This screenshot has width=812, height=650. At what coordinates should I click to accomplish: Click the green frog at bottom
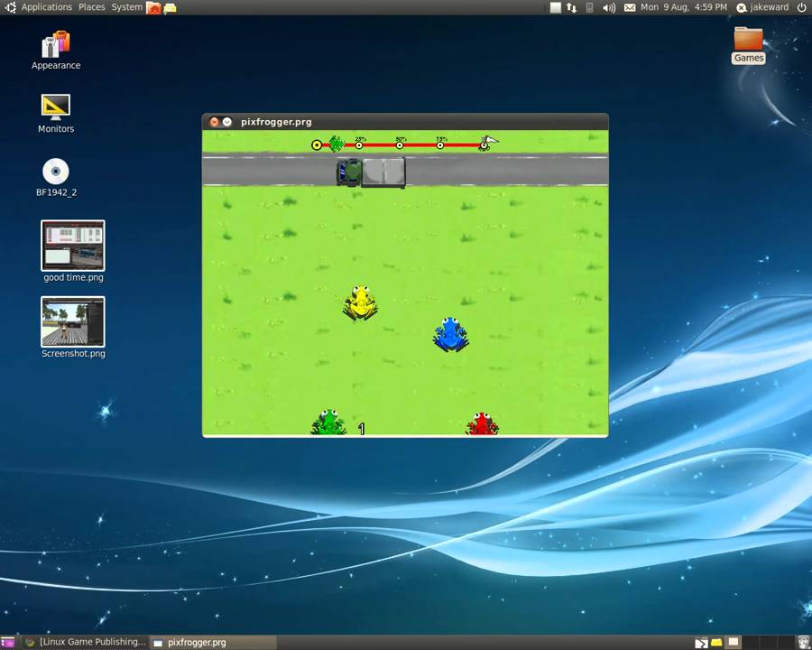click(328, 422)
